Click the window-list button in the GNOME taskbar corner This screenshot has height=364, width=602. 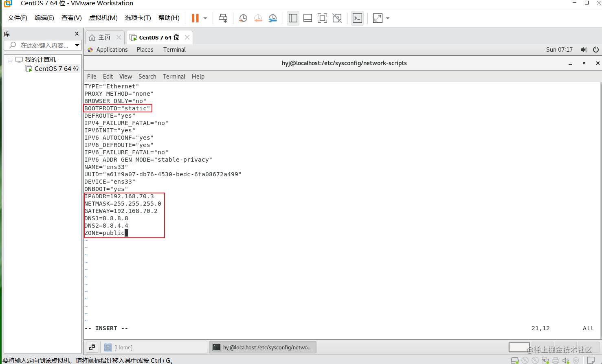pos(92,347)
